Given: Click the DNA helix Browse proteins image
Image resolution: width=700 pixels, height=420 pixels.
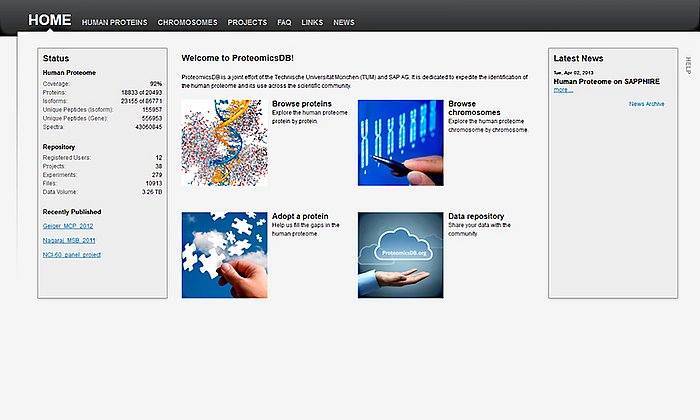Looking at the screenshot, I should tap(225, 143).
